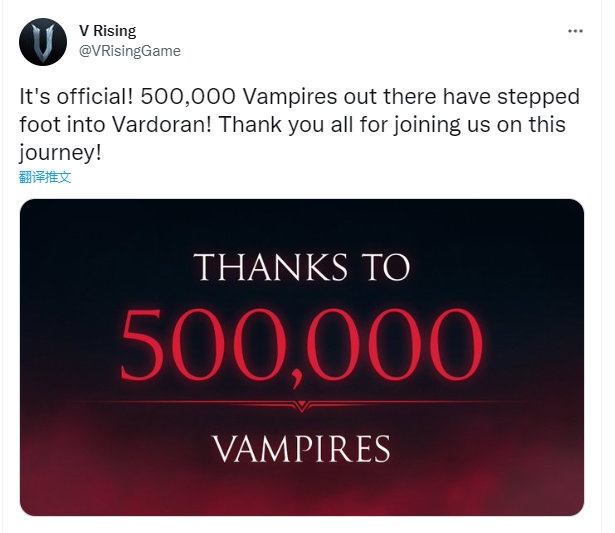Image resolution: width=615 pixels, height=533 pixels.
Task: Translate the tweet via 翻译推文 link
Action: coord(45,177)
